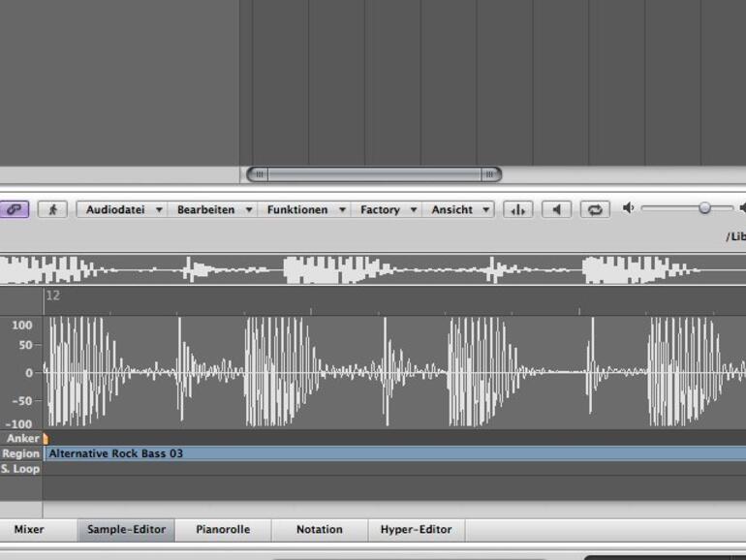Click the prelisten speaker play icon

[x=556, y=209]
